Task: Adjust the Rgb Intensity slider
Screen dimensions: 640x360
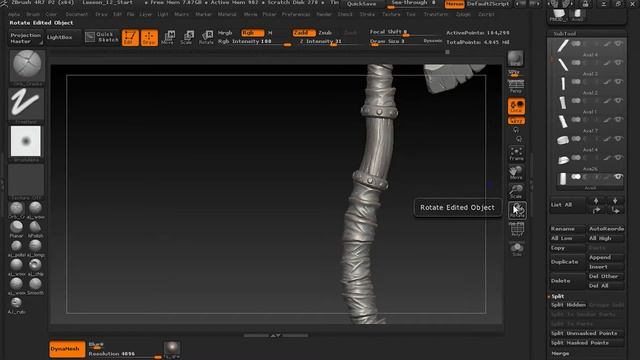Action: coord(254,42)
